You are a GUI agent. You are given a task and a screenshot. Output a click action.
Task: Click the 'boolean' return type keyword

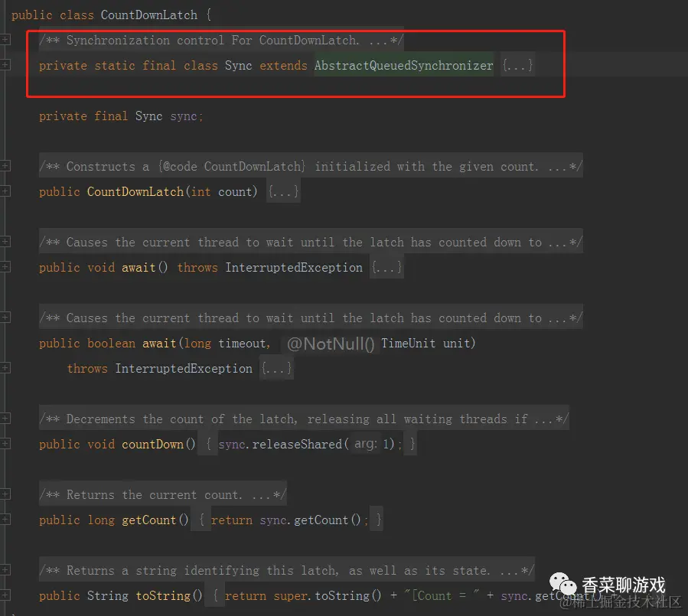pyautogui.click(x=112, y=343)
